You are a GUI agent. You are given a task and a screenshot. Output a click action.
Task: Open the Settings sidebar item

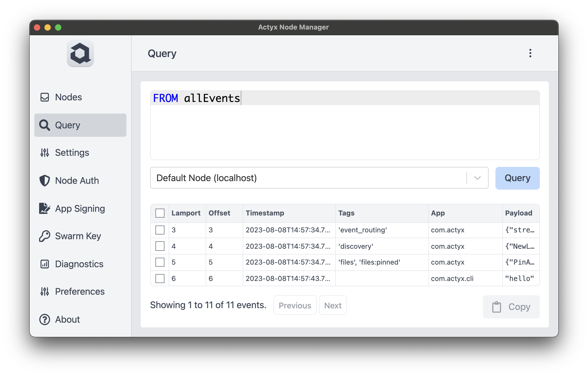72,153
